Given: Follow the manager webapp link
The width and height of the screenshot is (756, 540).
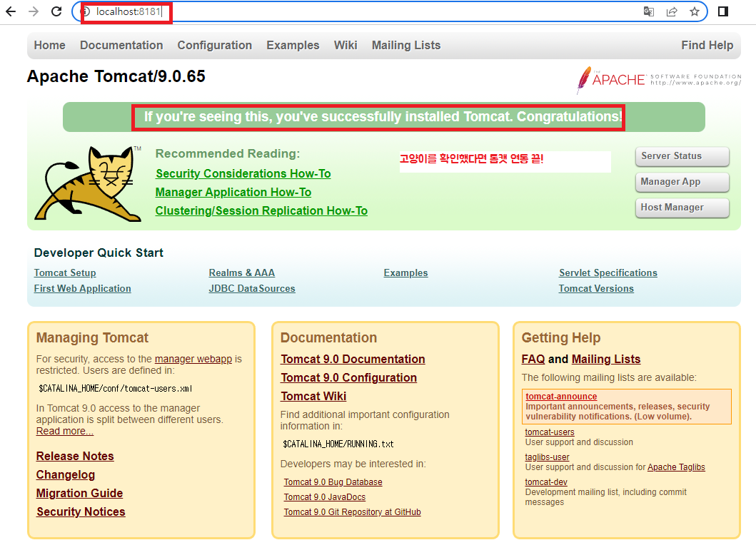Looking at the screenshot, I should coord(193,359).
